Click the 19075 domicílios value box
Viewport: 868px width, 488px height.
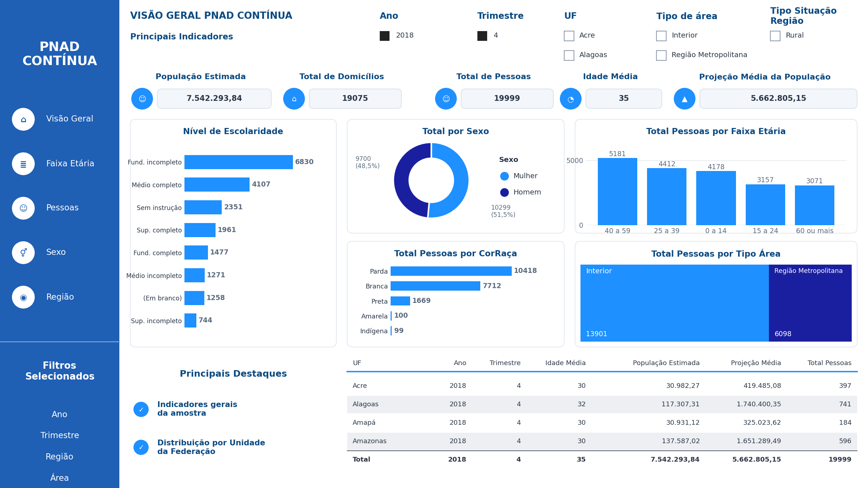355,99
